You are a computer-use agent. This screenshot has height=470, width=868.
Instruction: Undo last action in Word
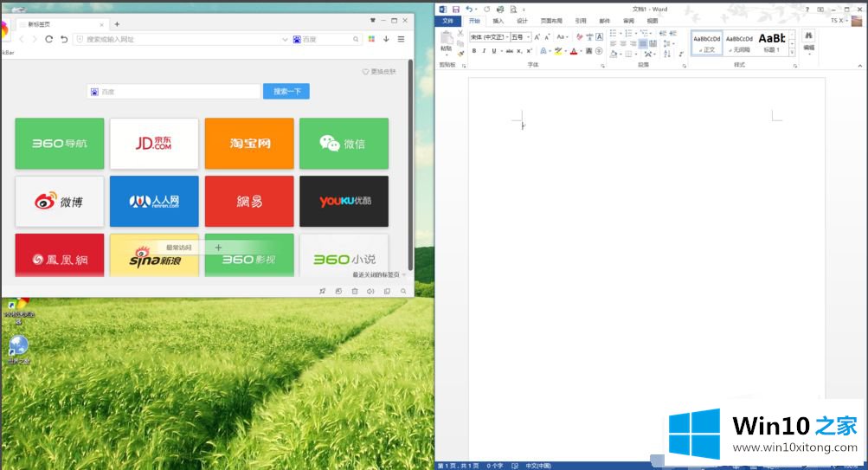pos(469,10)
